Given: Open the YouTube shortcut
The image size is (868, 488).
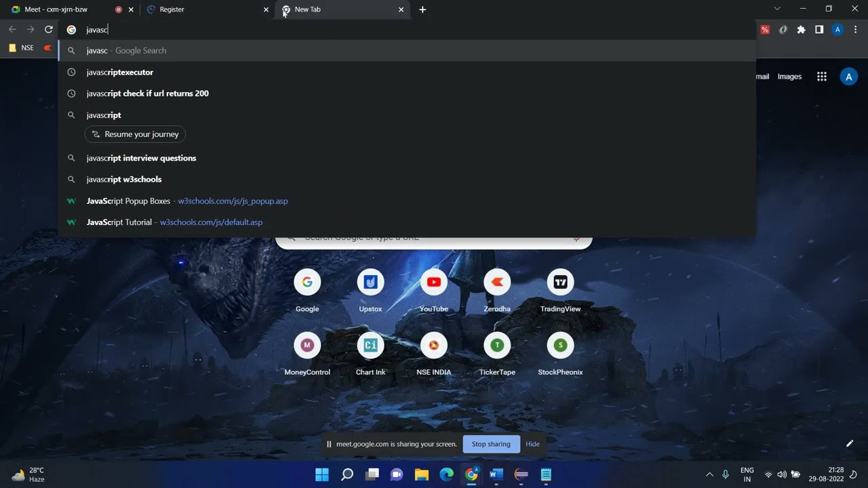Looking at the screenshot, I should (x=434, y=290).
